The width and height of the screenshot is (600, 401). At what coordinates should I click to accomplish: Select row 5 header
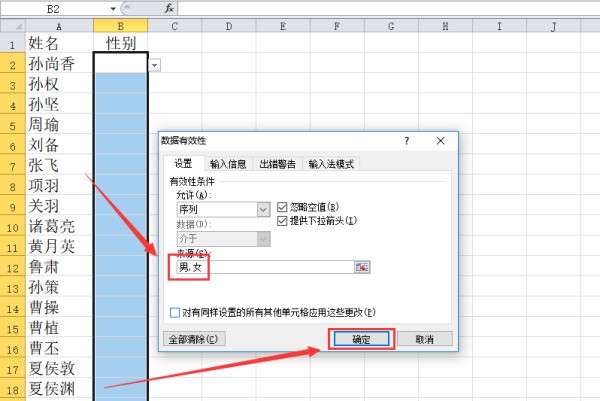click(13, 124)
